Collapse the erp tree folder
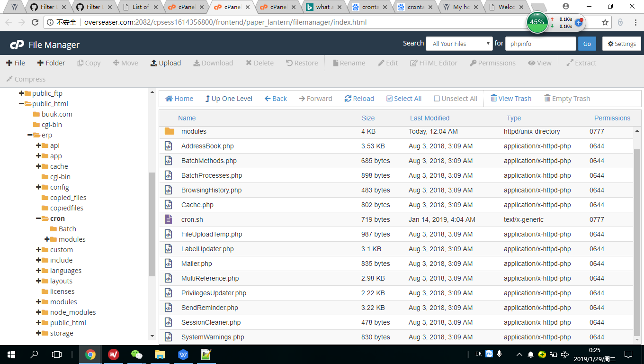This screenshot has height=364, width=644. tap(30, 135)
